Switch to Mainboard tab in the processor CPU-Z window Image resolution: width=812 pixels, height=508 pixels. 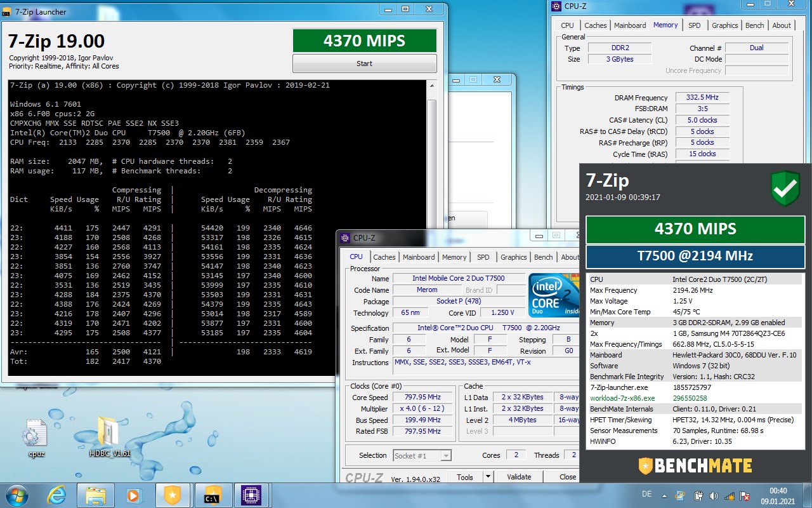click(419, 257)
